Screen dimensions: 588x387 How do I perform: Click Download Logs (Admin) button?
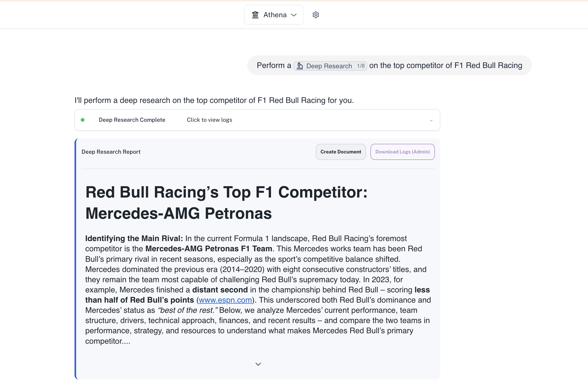click(402, 152)
